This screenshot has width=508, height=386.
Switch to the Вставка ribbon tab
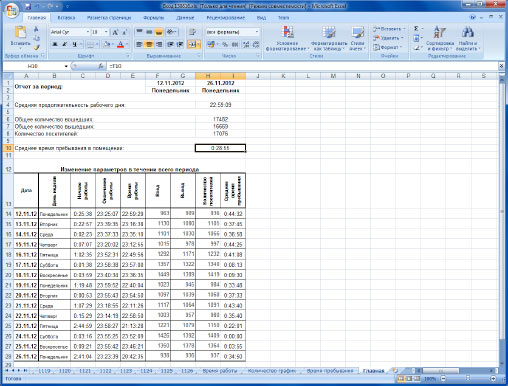click(x=66, y=18)
